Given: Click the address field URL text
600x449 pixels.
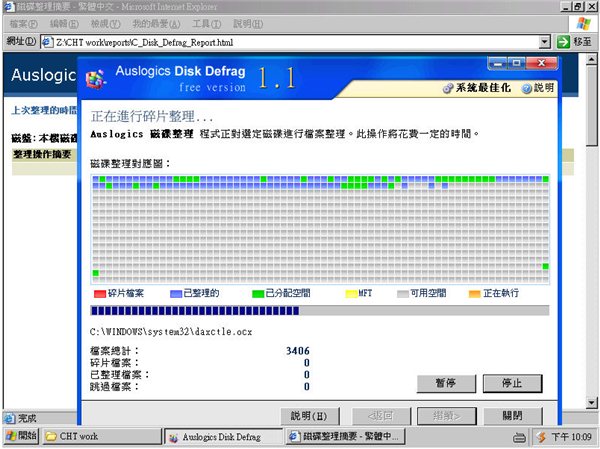Looking at the screenshot, I should point(145,42).
